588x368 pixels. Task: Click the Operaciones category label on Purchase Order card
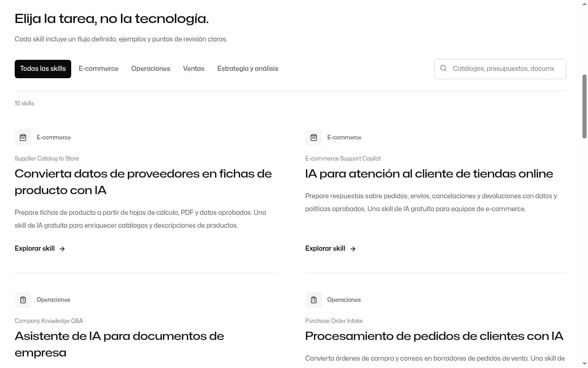pos(344,300)
